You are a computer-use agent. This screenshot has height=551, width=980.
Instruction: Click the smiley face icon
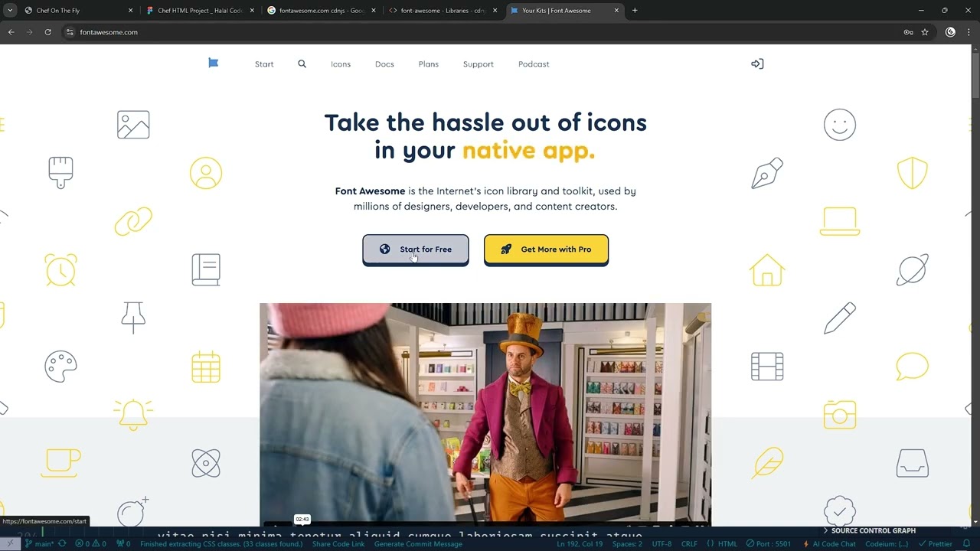coord(840,125)
